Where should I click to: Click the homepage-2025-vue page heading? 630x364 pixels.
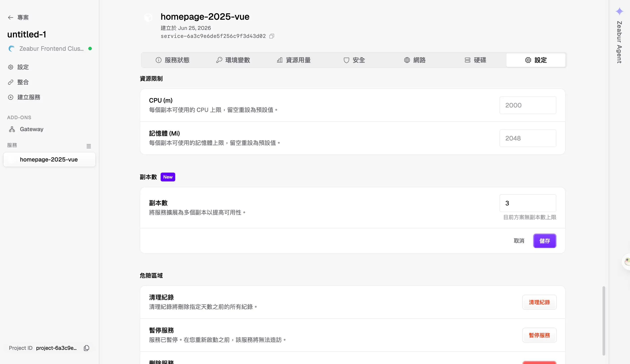(x=205, y=17)
